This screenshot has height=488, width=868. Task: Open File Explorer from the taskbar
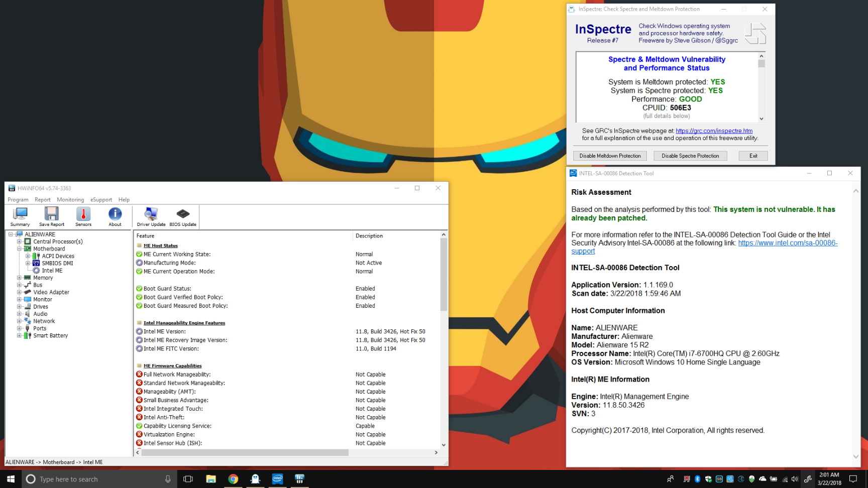click(211, 479)
